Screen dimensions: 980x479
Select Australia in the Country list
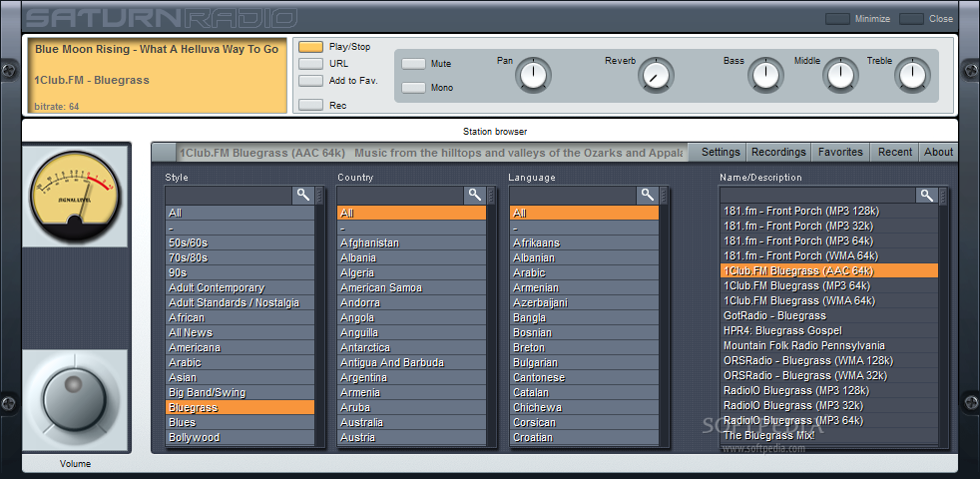coord(412,423)
